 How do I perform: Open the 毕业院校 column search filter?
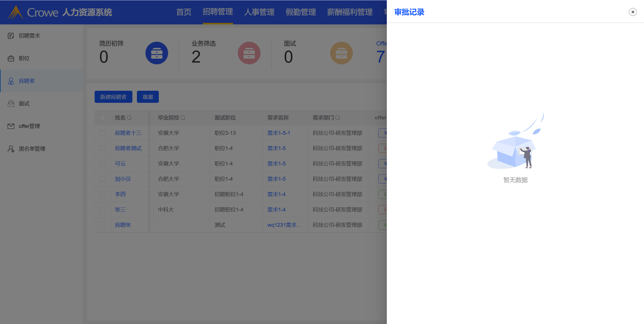click(x=183, y=118)
